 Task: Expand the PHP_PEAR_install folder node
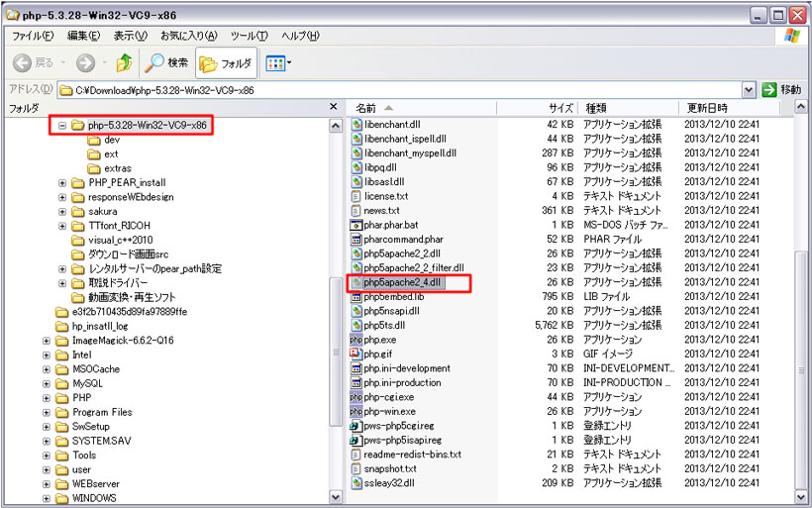click(x=62, y=183)
